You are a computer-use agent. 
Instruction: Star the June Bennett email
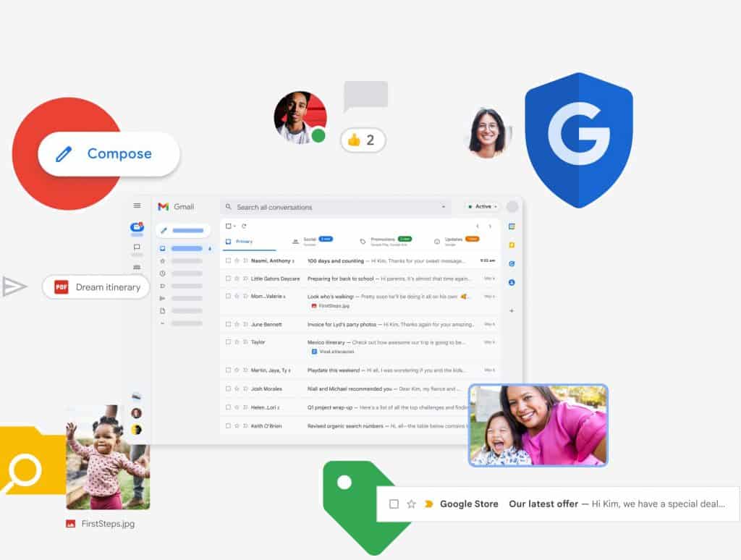(x=237, y=324)
